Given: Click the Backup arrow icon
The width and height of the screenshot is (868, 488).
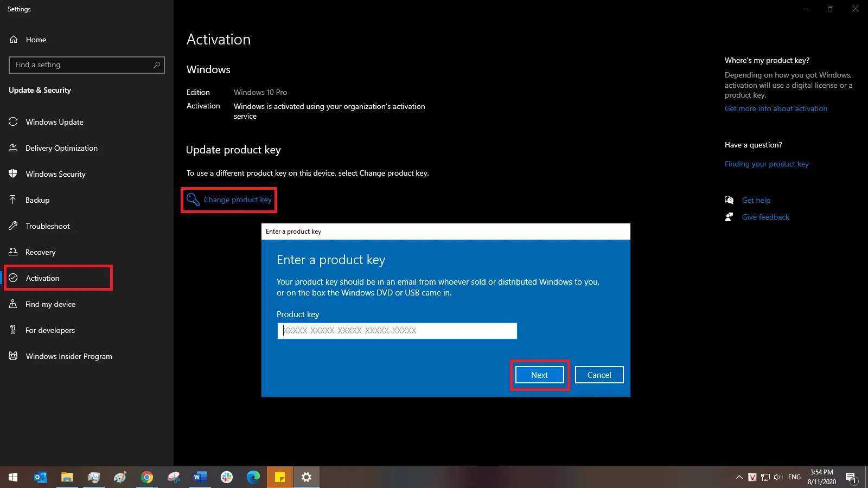Looking at the screenshot, I should pyautogui.click(x=14, y=200).
